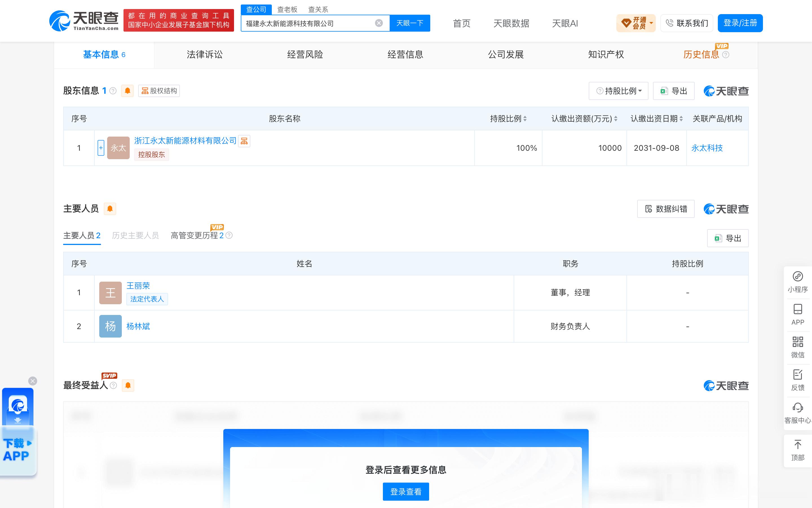Image resolution: width=812 pixels, height=508 pixels.
Task: Open the 经营风险 tab
Action: click(x=305, y=54)
